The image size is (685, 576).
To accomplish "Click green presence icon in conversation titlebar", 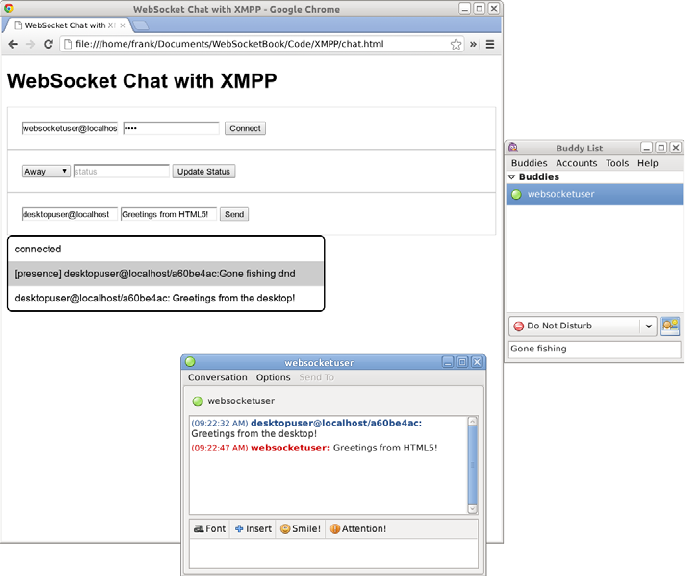I will coord(190,362).
